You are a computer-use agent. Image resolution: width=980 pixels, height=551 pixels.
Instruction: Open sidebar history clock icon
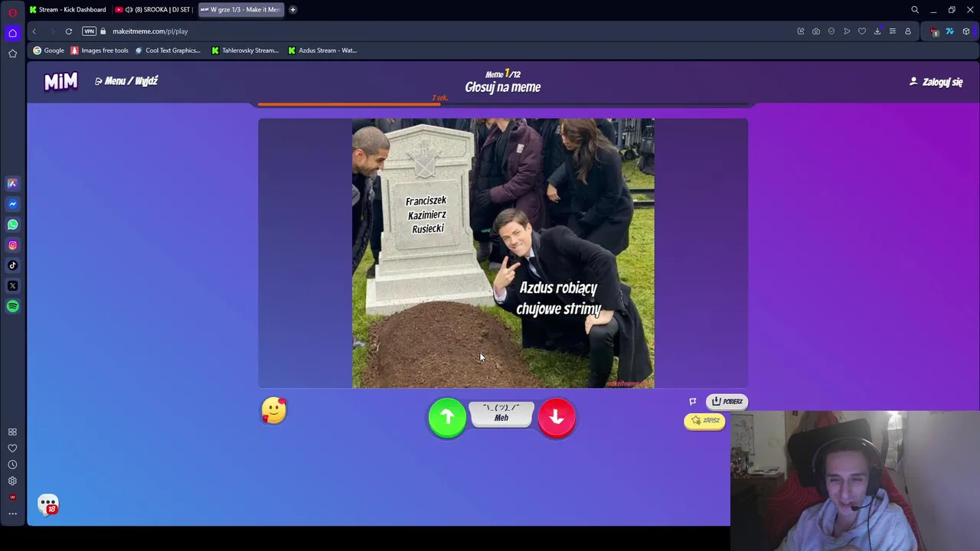(x=12, y=465)
